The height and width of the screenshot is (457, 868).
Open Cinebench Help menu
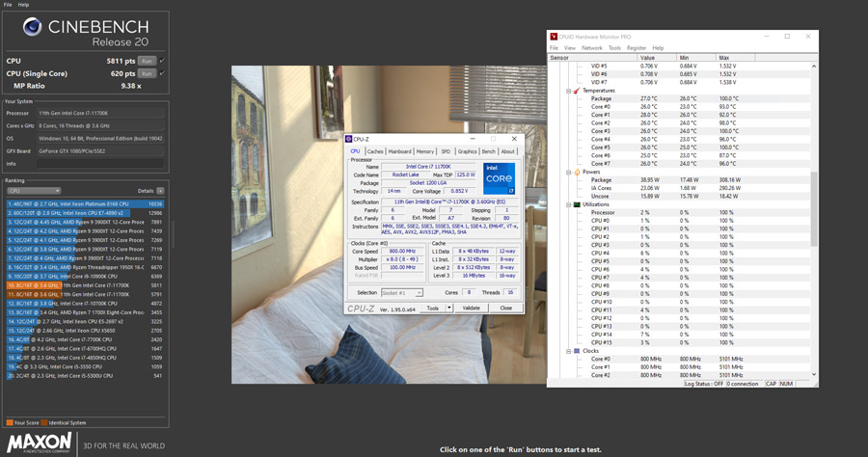coord(23,5)
